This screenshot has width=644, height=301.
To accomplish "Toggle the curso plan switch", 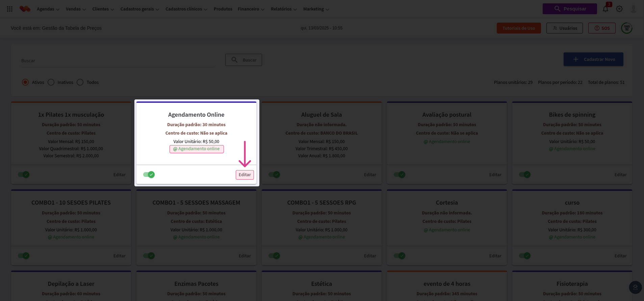I will [x=525, y=256].
